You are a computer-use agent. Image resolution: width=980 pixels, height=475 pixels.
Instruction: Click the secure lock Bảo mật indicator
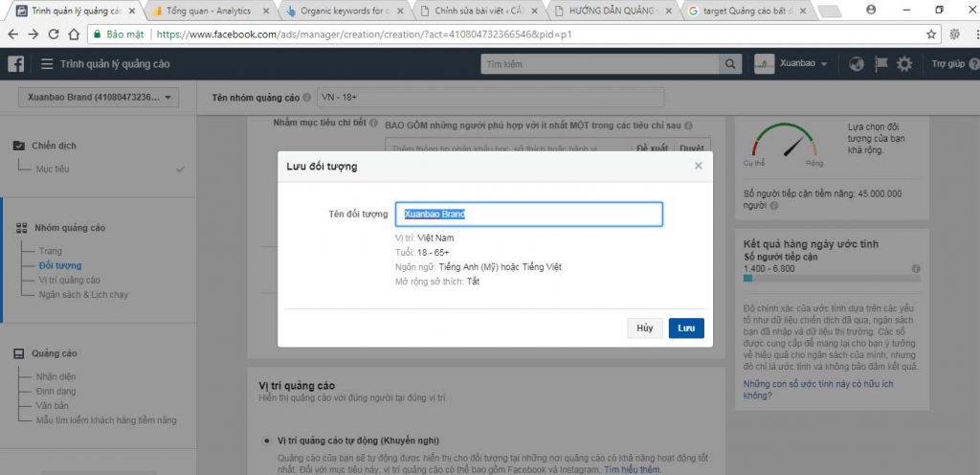click(x=118, y=34)
